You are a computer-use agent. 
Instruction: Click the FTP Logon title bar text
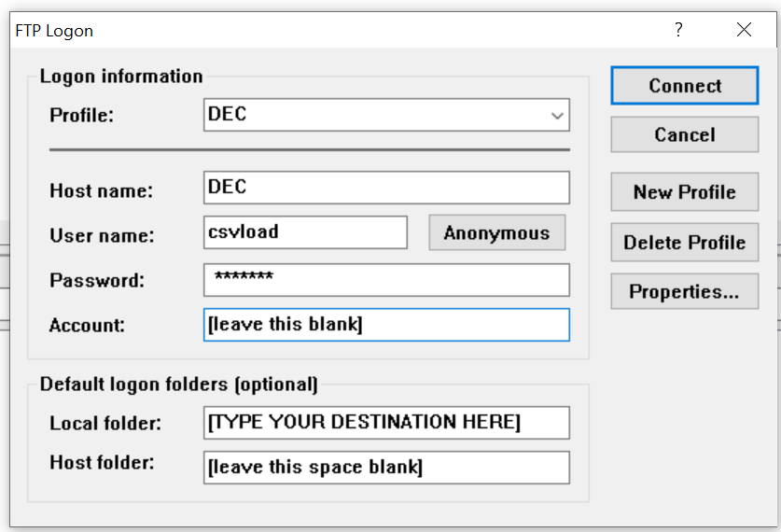[x=55, y=31]
